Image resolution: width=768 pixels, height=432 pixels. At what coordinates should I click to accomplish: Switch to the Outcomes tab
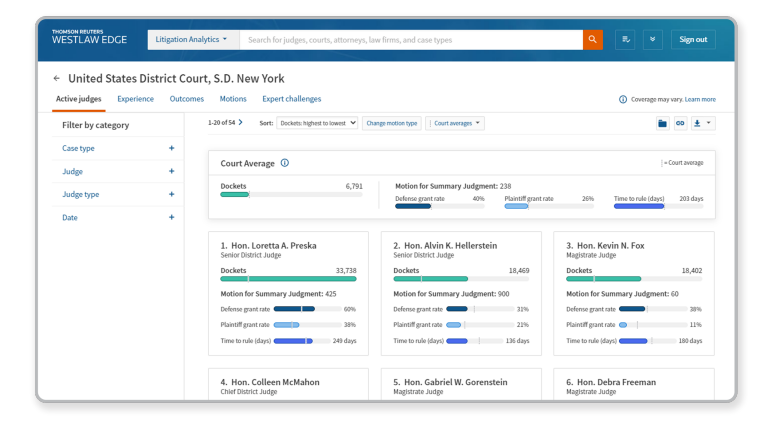[186, 99]
